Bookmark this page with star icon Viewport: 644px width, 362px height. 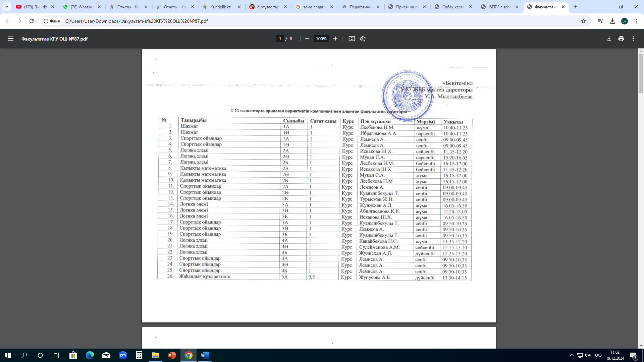coord(584,21)
